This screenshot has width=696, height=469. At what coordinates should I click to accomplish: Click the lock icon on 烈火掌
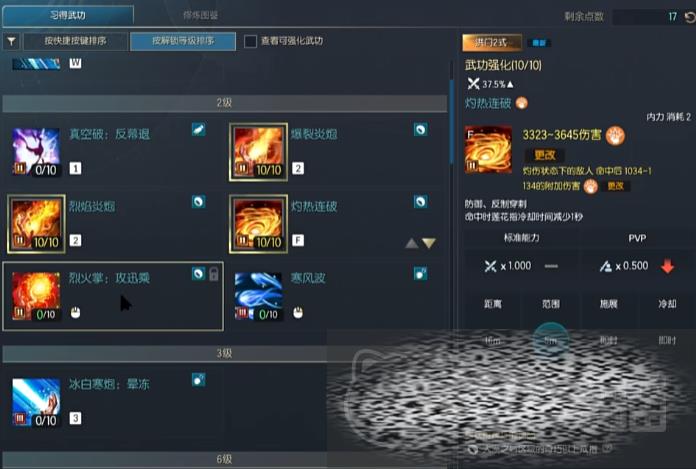pyautogui.click(x=214, y=274)
